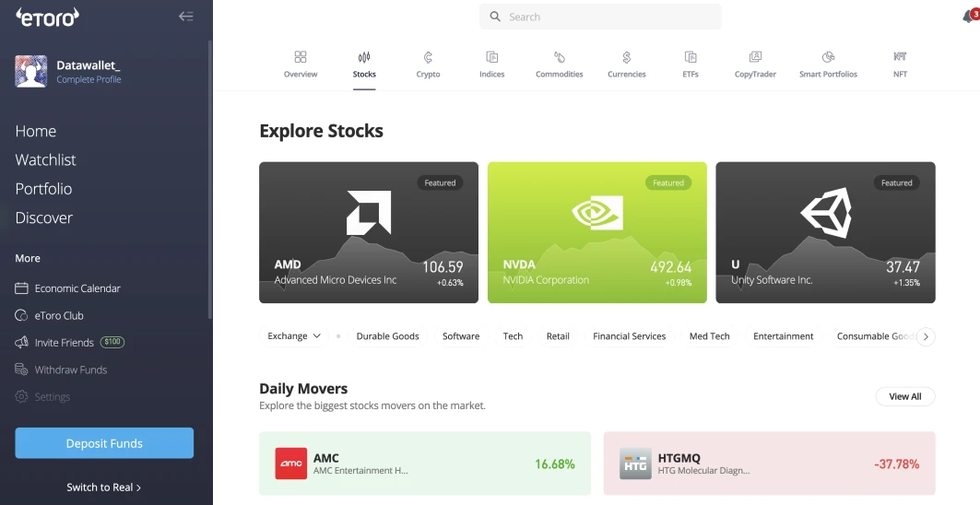The height and width of the screenshot is (505, 980).
Task: Open the Datawallet_ profile avatar
Action: [31, 71]
